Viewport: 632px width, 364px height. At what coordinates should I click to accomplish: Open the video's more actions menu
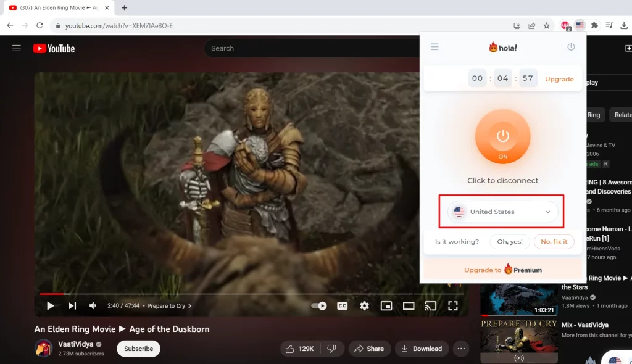460,349
